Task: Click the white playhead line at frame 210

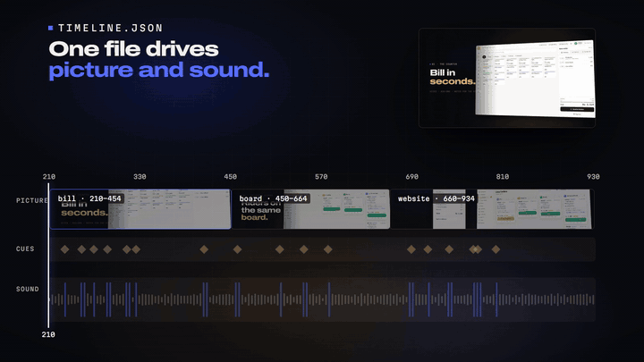Action: pyautogui.click(x=48, y=256)
